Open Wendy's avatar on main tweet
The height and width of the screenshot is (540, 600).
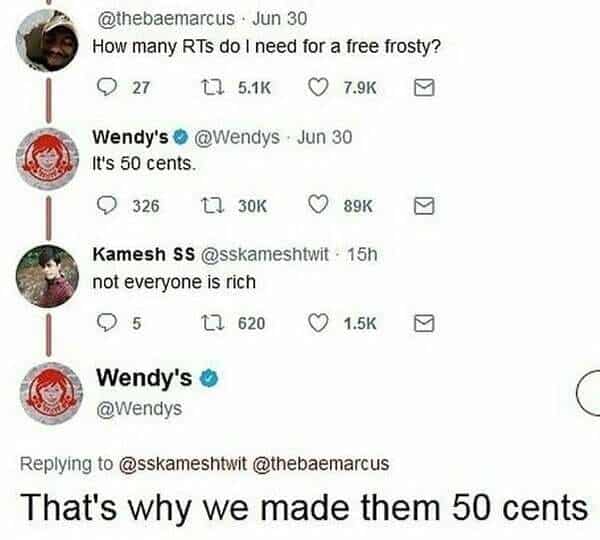tap(51, 393)
